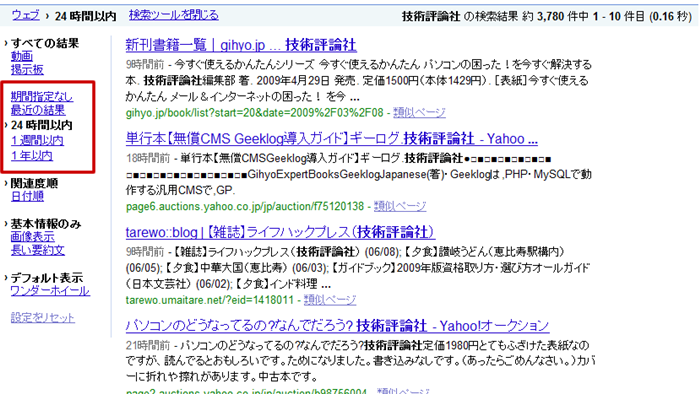Screen dimensions: 700x394
Task: Open 類似ページ for the gihyo.jp result
Action: pyautogui.click(x=419, y=112)
